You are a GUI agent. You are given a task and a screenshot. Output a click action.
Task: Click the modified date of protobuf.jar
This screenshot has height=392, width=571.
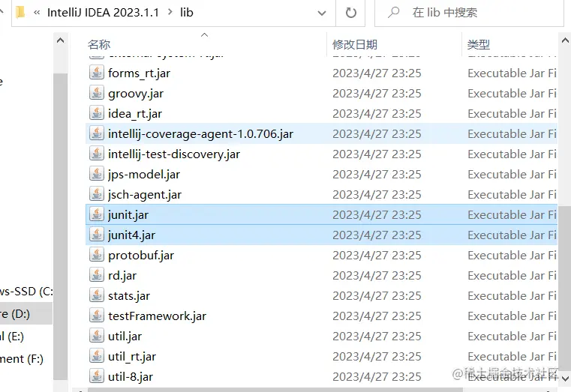[377, 256]
